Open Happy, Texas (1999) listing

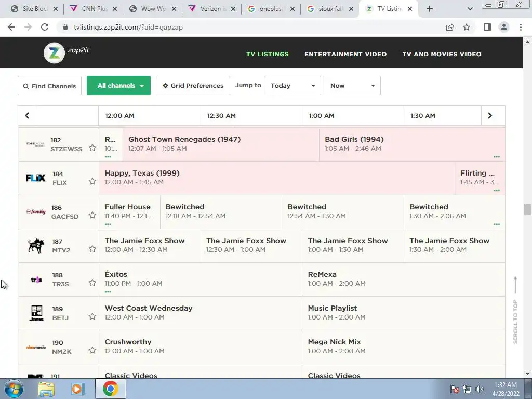pyautogui.click(x=276, y=178)
